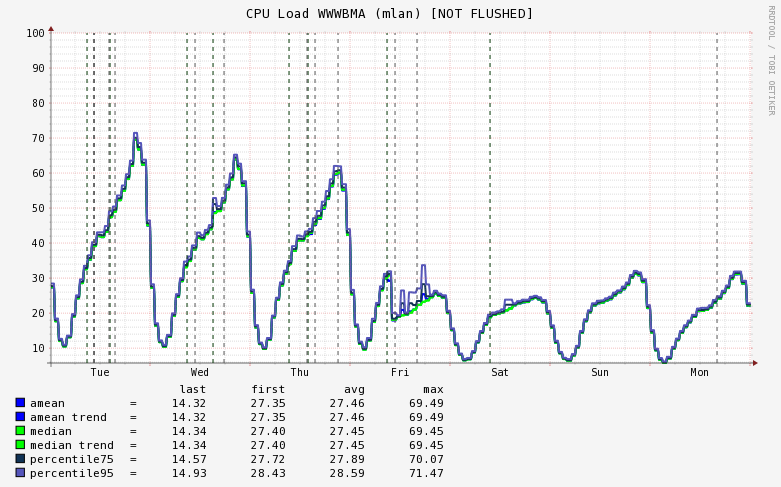Image resolution: width=781 pixels, height=487 pixels.
Task: Select the 'percentile75' legend label
Action: click(72, 459)
